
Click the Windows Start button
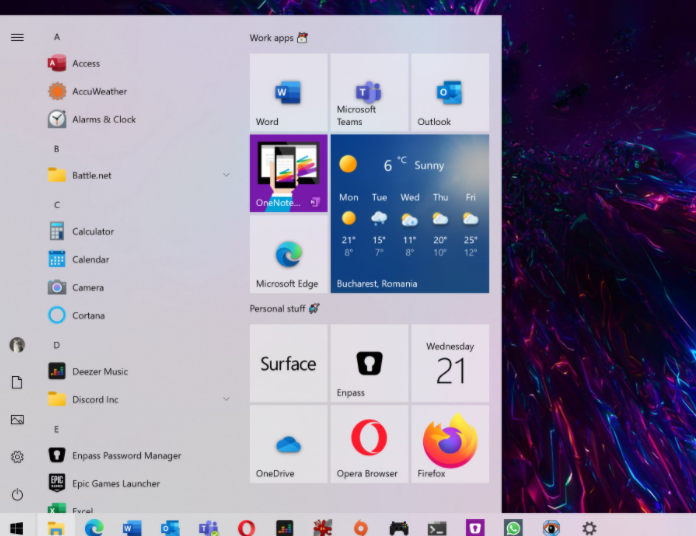(x=16, y=528)
